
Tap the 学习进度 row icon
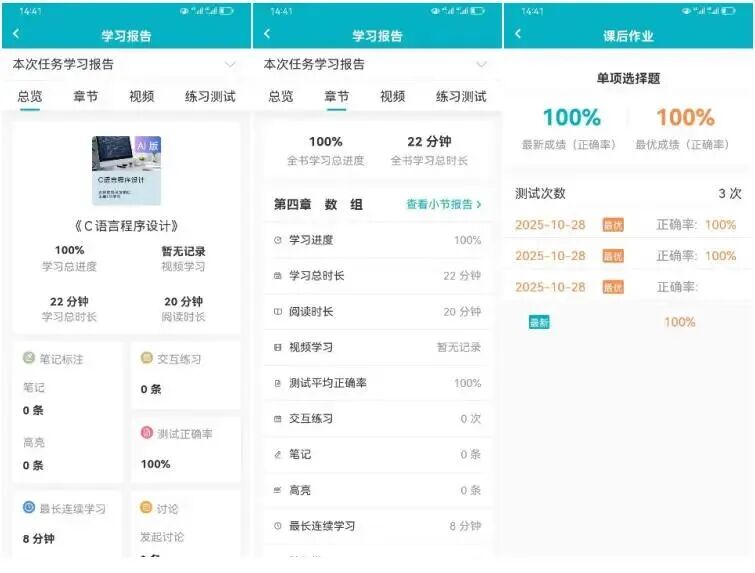277,240
